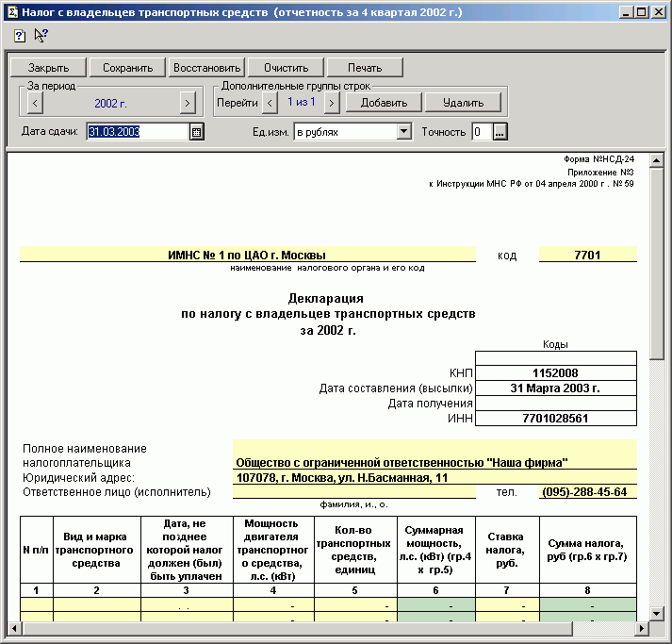Image resolution: width=672 pixels, height=644 pixels.
Task: Click the Восстановить button
Action: (x=206, y=68)
